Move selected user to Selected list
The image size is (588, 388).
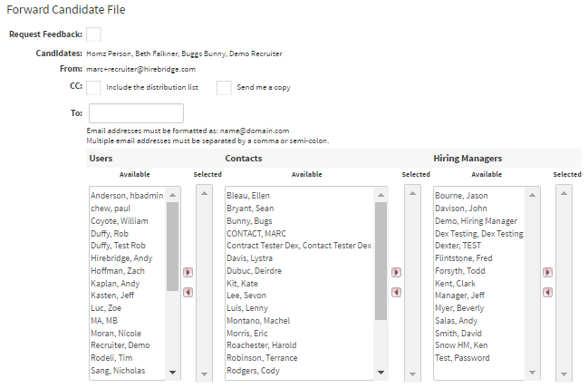(x=188, y=271)
